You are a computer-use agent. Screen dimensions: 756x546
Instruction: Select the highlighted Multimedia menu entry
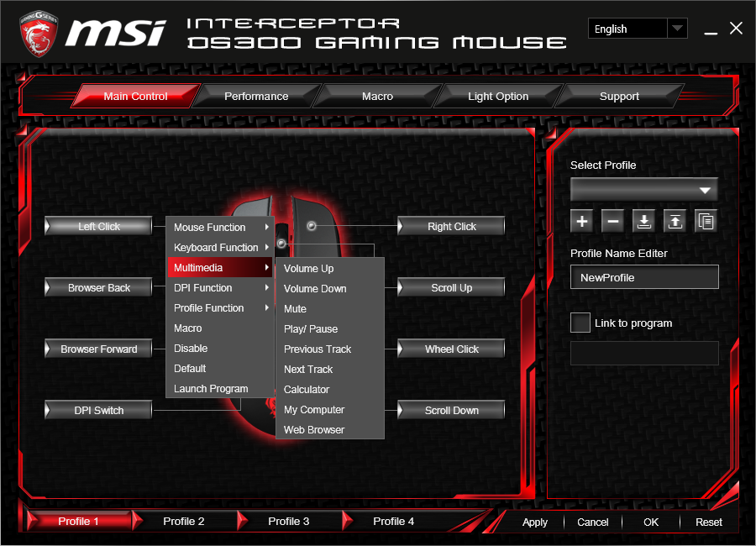[220, 268]
